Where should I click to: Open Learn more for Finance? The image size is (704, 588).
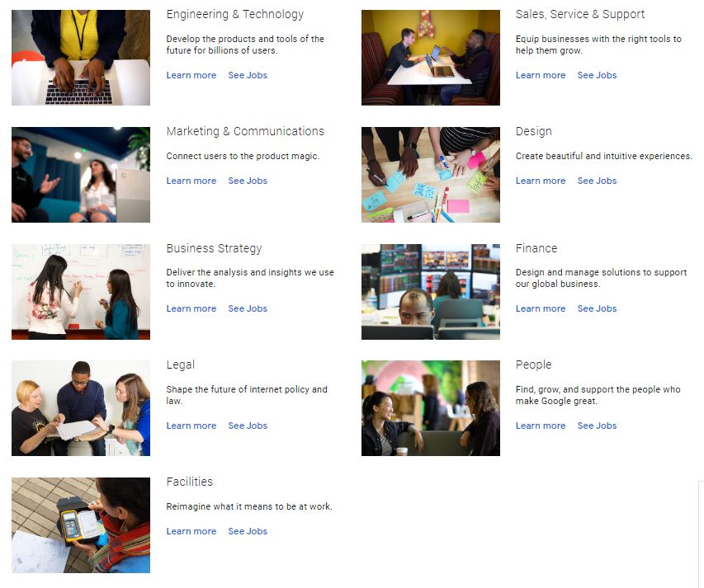[x=541, y=308]
